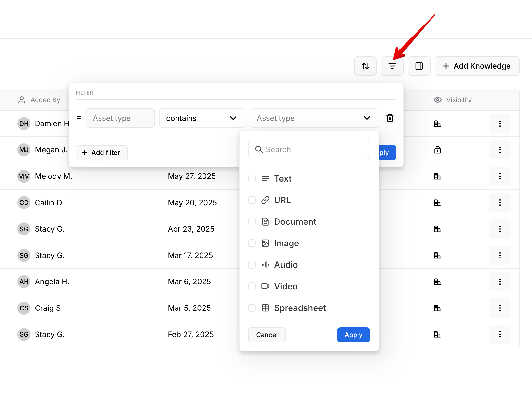Click the Asset type field selector
532x417 pixels.
tap(120, 118)
